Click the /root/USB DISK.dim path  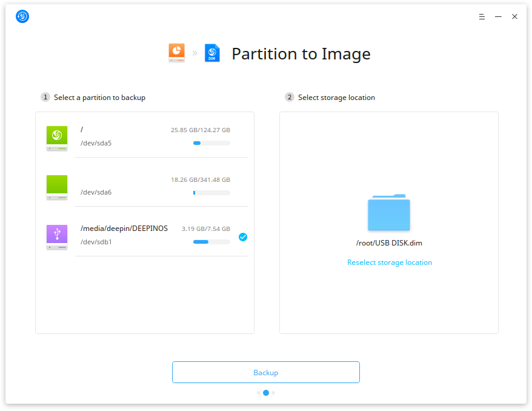point(389,243)
